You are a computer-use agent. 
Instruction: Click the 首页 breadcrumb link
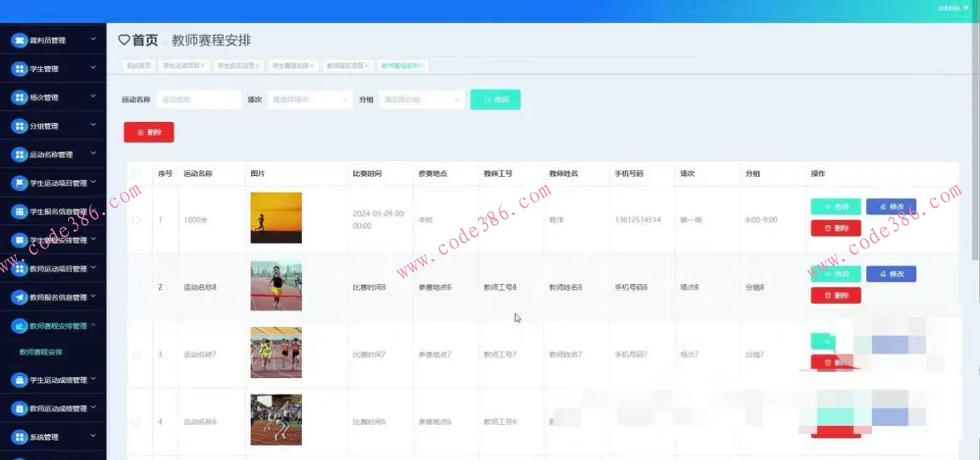145,41
